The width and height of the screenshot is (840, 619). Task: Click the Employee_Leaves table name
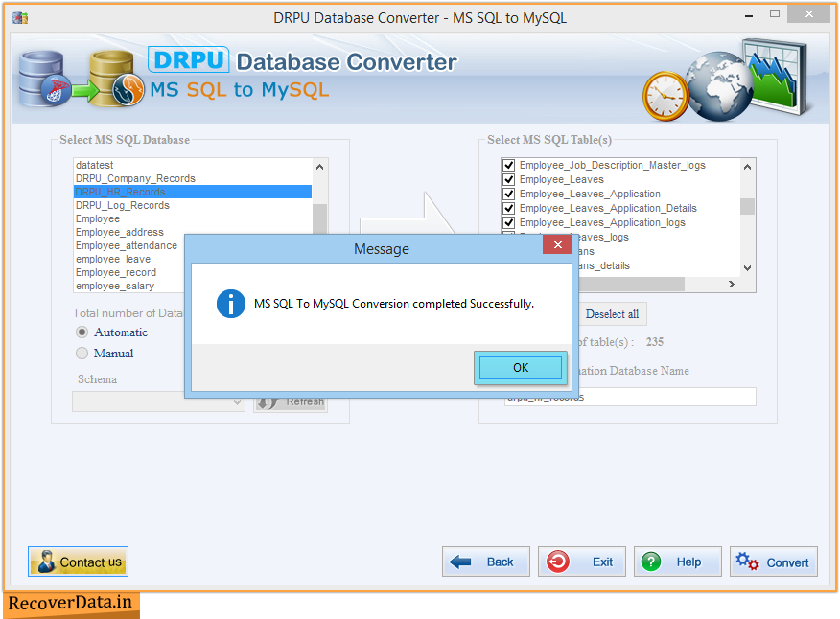click(561, 179)
